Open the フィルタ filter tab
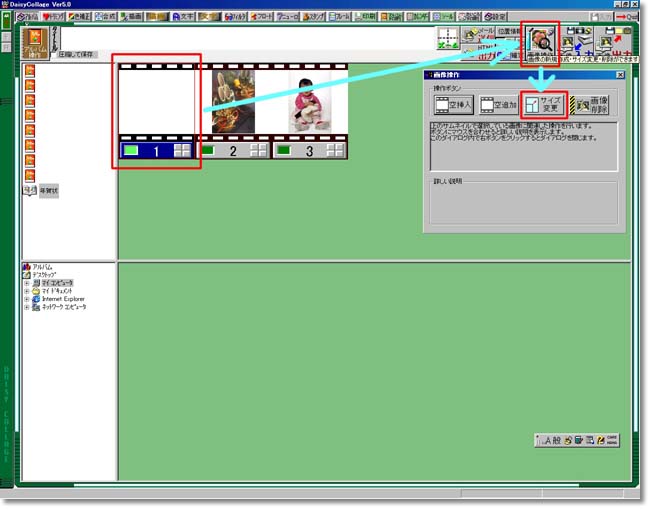 235,17
